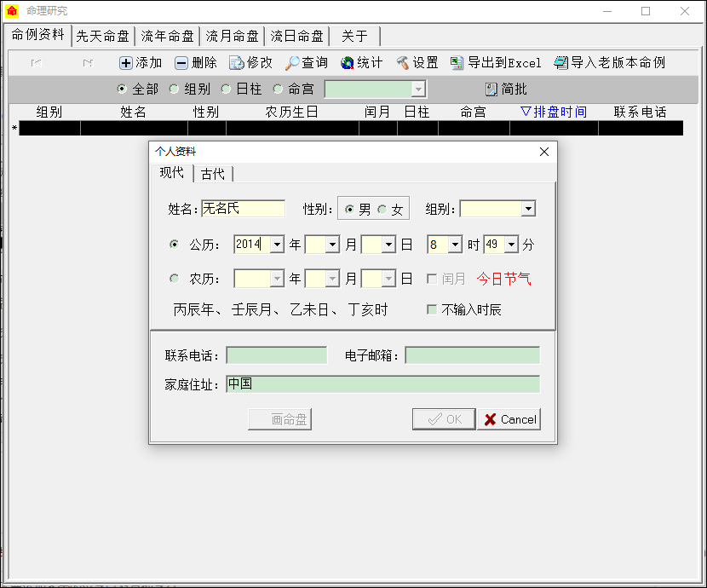This screenshot has width=707, height=588.
Task: Click the 姓名 input field
Action: click(x=243, y=209)
